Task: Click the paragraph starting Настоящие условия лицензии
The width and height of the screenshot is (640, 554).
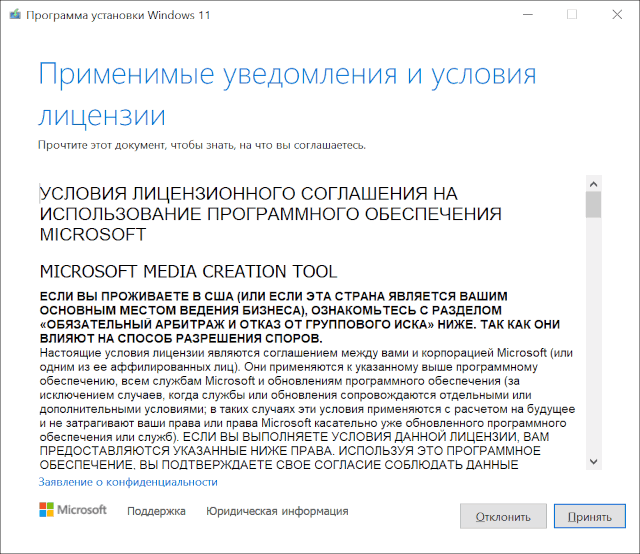Action: click(x=307, y=408)
